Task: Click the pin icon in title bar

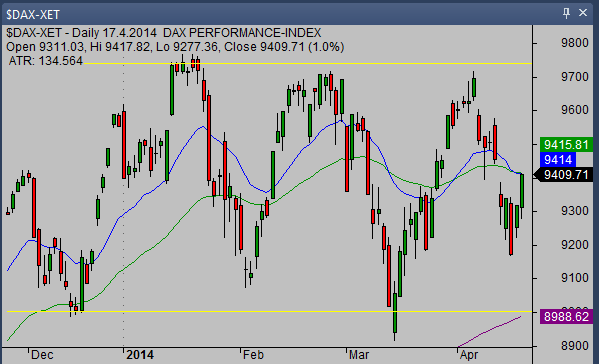Action: tap(566, 13)
